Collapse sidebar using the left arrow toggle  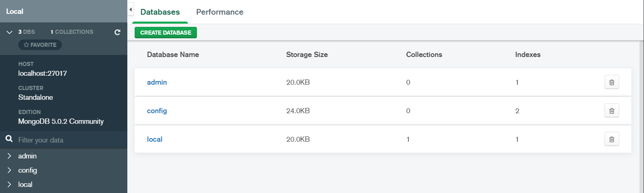pos(131,9)
